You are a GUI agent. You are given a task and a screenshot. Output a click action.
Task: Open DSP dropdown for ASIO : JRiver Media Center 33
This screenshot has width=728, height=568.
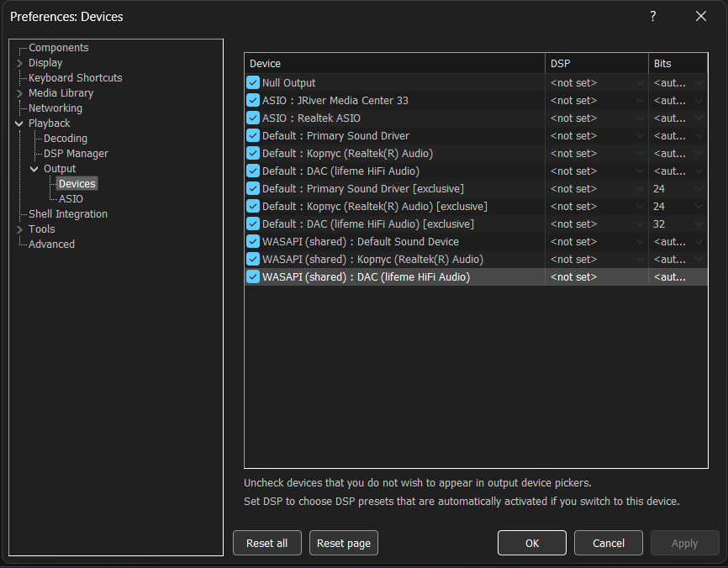pos(596,101)
